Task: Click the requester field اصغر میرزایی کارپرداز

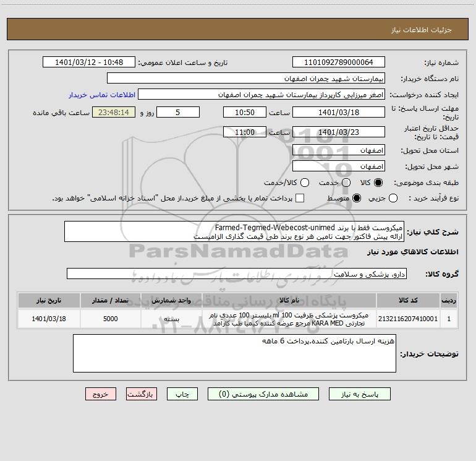Action: pyautogui.click(x=261, y=95)
